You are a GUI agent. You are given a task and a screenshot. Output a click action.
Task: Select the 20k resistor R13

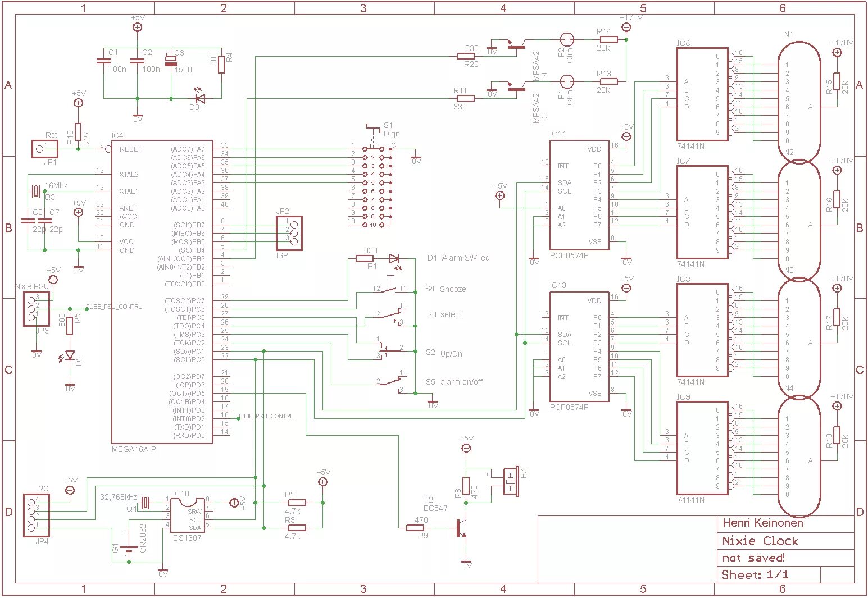point(608,81)
